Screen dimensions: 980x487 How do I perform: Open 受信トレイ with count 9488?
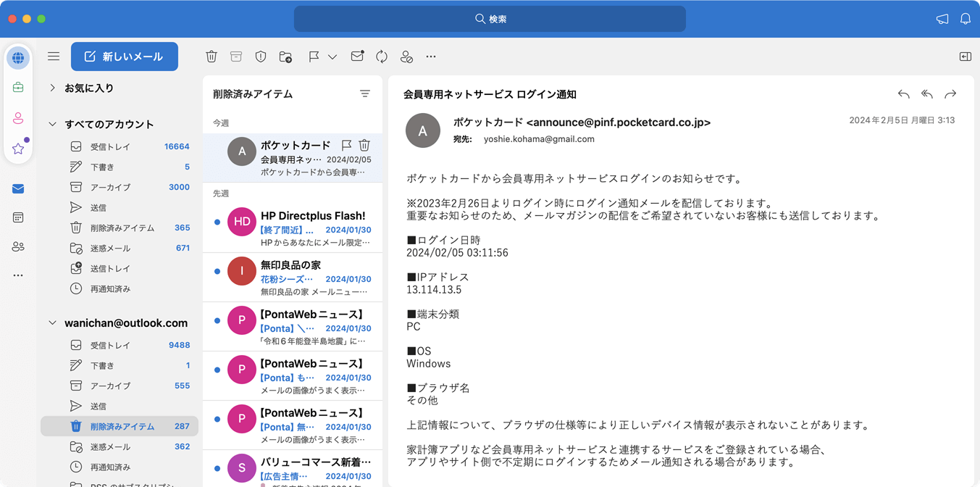(120, 345)
